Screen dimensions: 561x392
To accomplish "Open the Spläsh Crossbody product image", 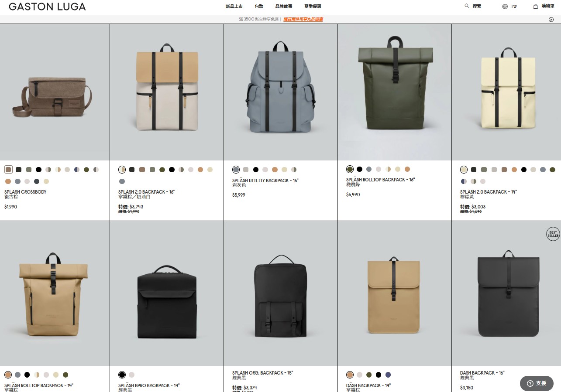I will tap(55, 92).
